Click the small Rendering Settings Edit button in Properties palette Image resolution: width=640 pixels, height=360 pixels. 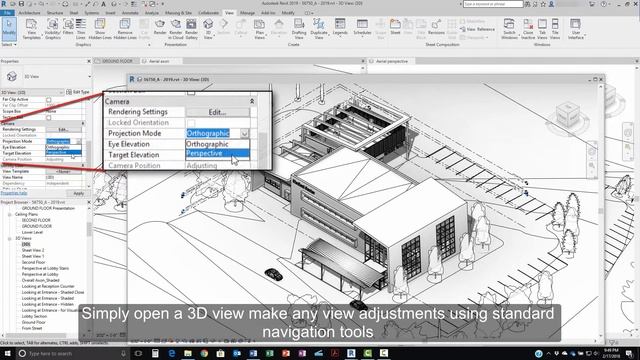pyautogui.click(x=63, y=129)
